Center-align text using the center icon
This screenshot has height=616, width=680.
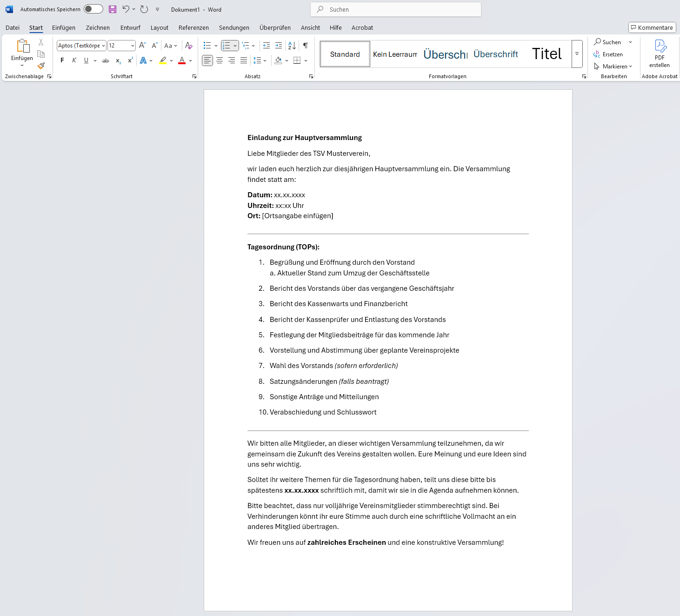(x=220, y=60)
